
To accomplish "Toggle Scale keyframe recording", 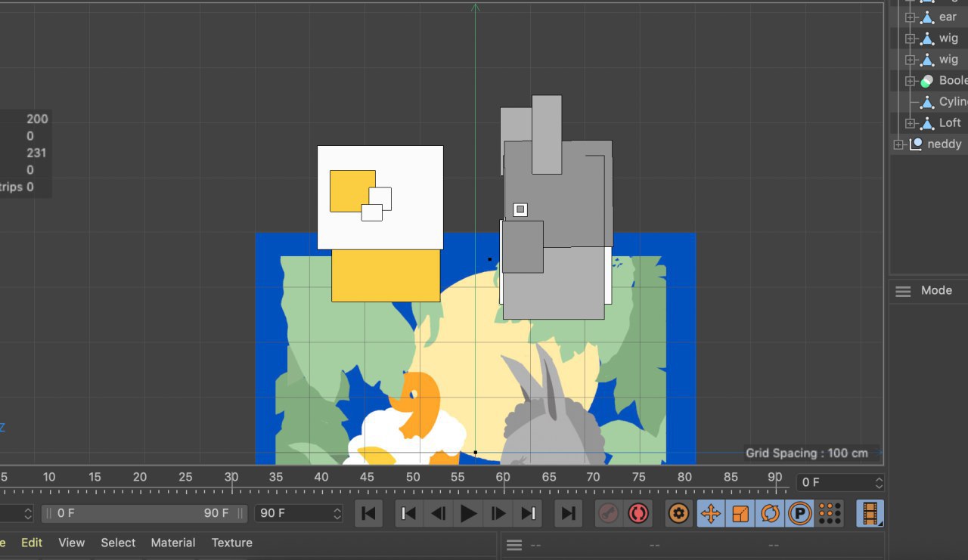I will tap(740, 514).
